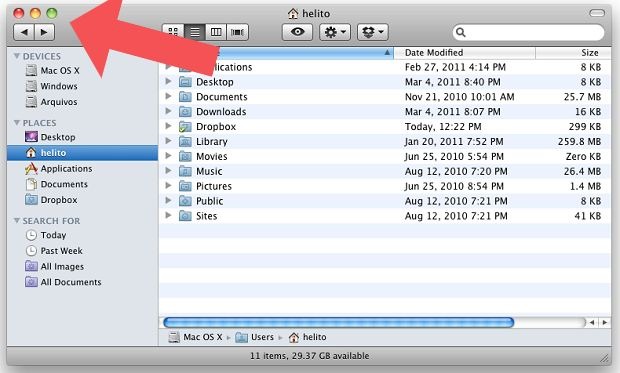Image resolution: width=620 pixels, height=373 pixels.
Task: Expand the Sites folder disclosure triangle
Action: [168, 216]
